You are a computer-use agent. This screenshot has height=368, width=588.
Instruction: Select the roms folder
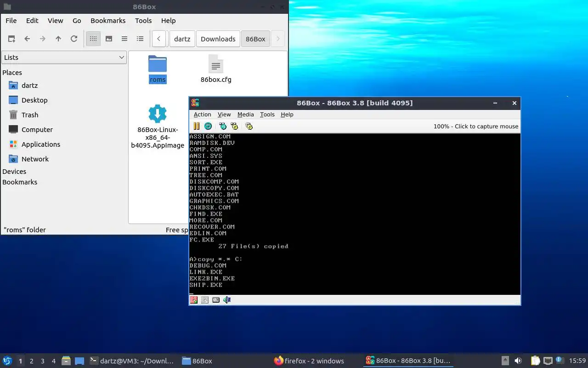[158, 69]
